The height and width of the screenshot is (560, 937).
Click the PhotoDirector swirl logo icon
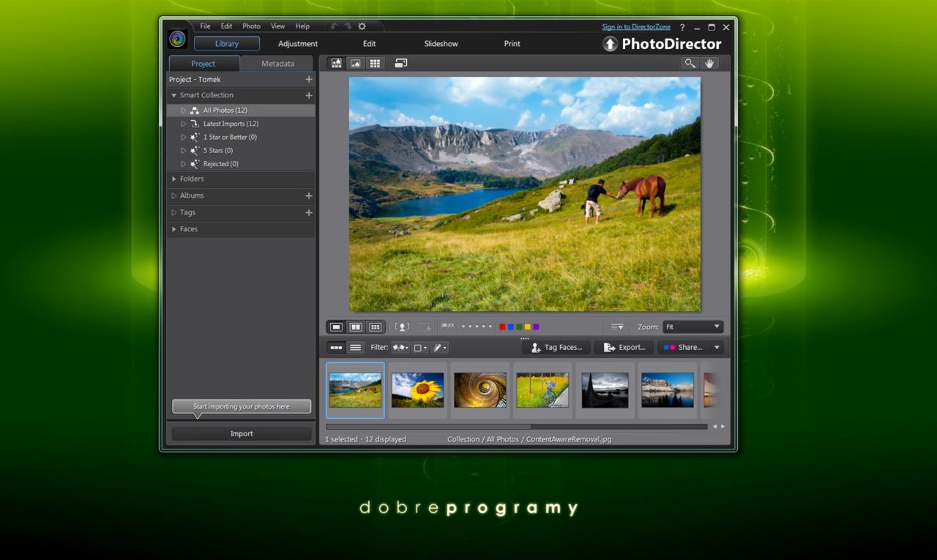point(177,39)
